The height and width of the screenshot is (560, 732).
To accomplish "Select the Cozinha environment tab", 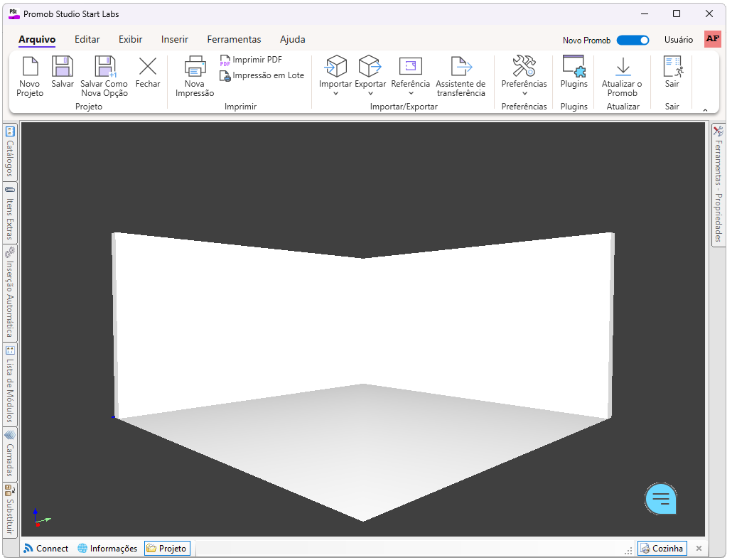I will coord(662,549).
